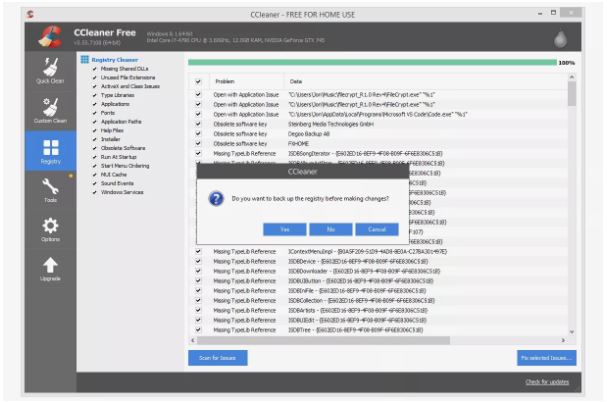The height and width of the screenshot is (402, 607).
Task: Uncheck the FAHOME obsolete key row
Action: point(198,143)
